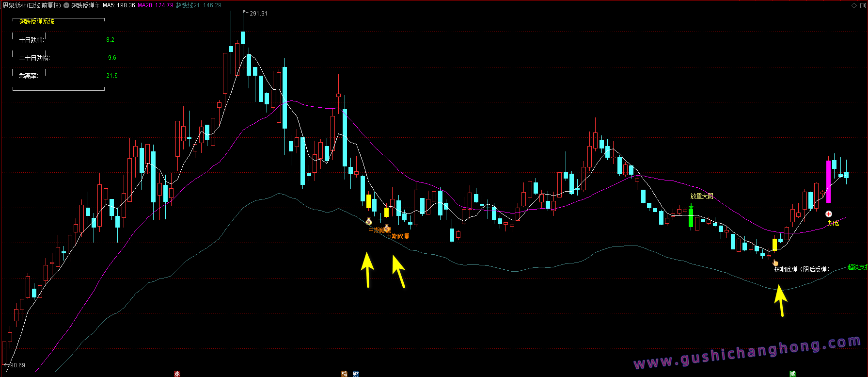Click the green 减 marker on bottom axis
This screenshot has width=868, height=377.
click(792, 374)
